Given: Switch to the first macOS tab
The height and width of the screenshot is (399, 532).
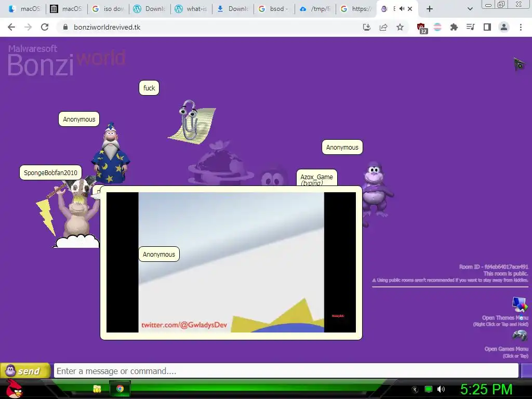Looking at the screenshot, I should pos(24,9).
